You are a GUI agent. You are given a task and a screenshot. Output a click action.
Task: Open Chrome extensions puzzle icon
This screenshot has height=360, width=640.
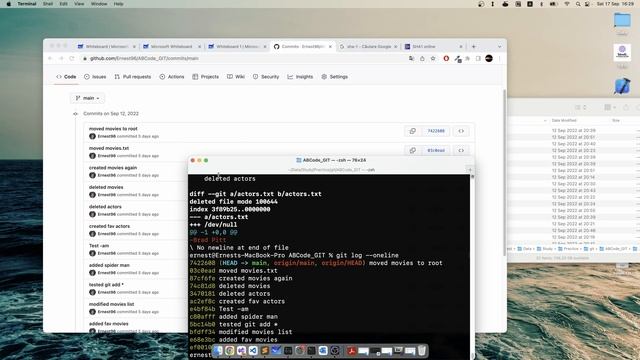(468, 58)
